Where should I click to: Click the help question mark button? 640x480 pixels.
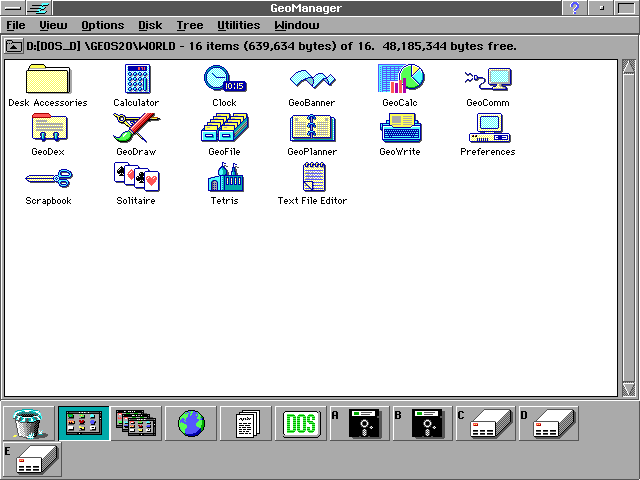(575, 8)
